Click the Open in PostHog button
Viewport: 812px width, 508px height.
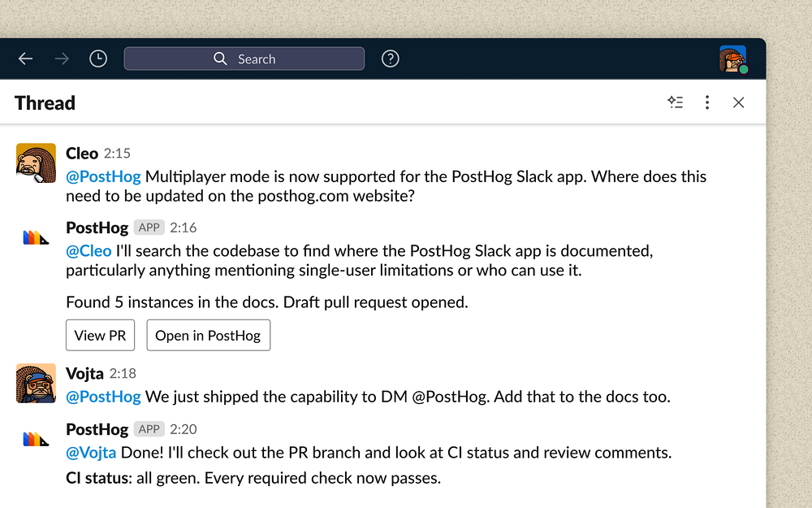coord(208,336)
